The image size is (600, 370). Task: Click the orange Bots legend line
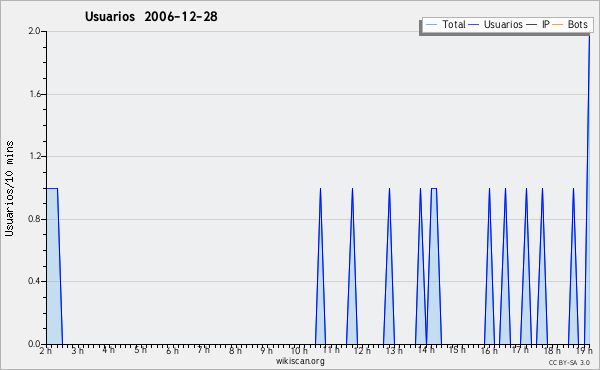[558, 25]
